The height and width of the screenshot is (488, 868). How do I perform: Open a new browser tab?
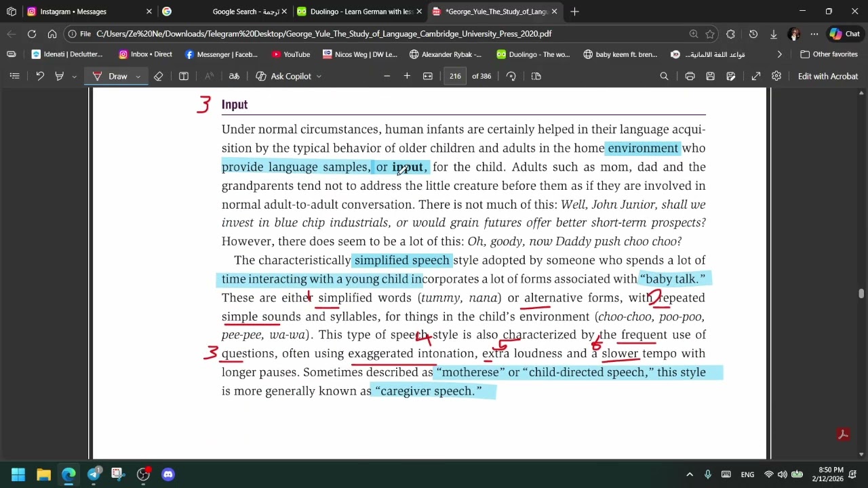574,12
